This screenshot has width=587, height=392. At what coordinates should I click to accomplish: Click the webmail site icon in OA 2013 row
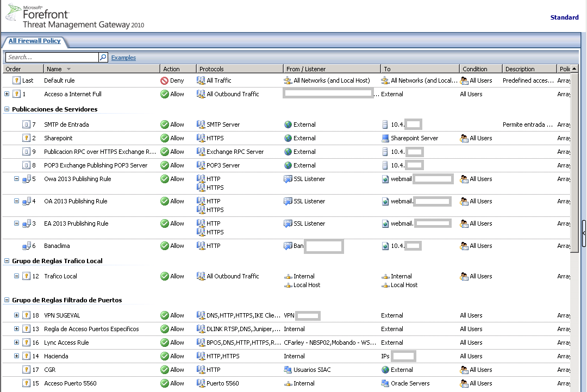pos(385,201)
